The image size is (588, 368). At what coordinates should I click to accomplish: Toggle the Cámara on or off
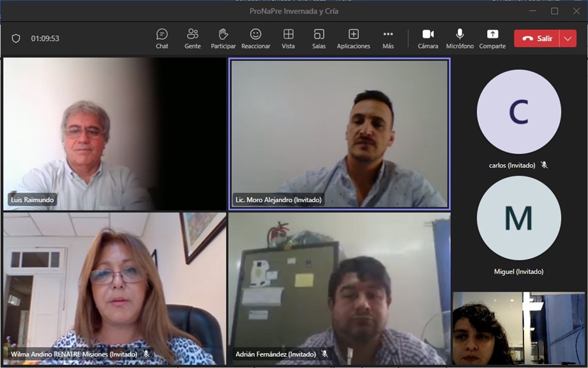428,38
